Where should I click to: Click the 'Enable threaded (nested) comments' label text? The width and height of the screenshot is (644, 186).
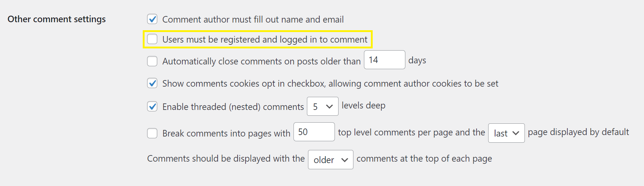coord(233,107)
